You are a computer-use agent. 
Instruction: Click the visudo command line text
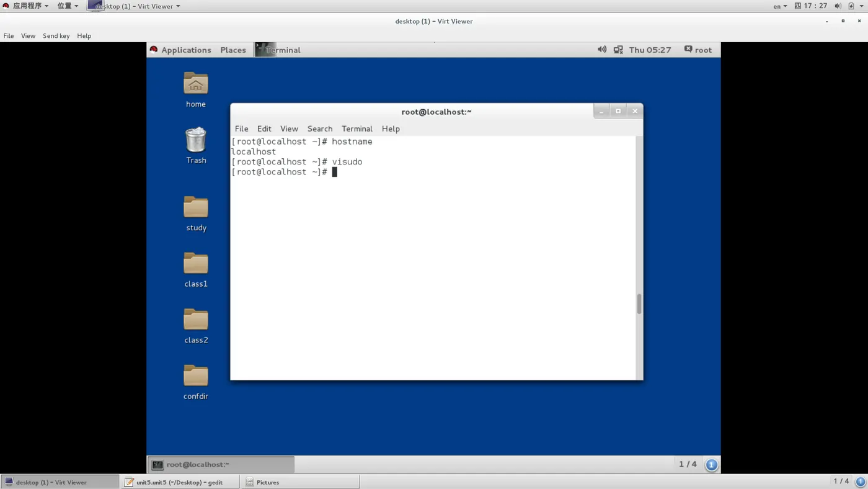(x=347, y=162)
